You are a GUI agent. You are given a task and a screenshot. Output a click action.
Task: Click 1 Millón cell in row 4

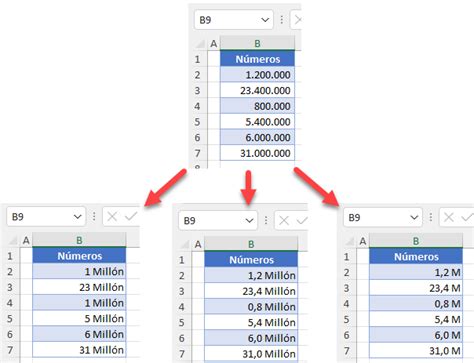[79, 303]
